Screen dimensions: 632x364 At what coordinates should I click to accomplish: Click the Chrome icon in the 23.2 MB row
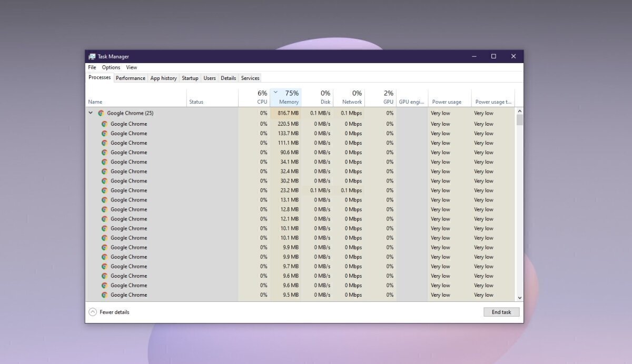click(105, 190)
